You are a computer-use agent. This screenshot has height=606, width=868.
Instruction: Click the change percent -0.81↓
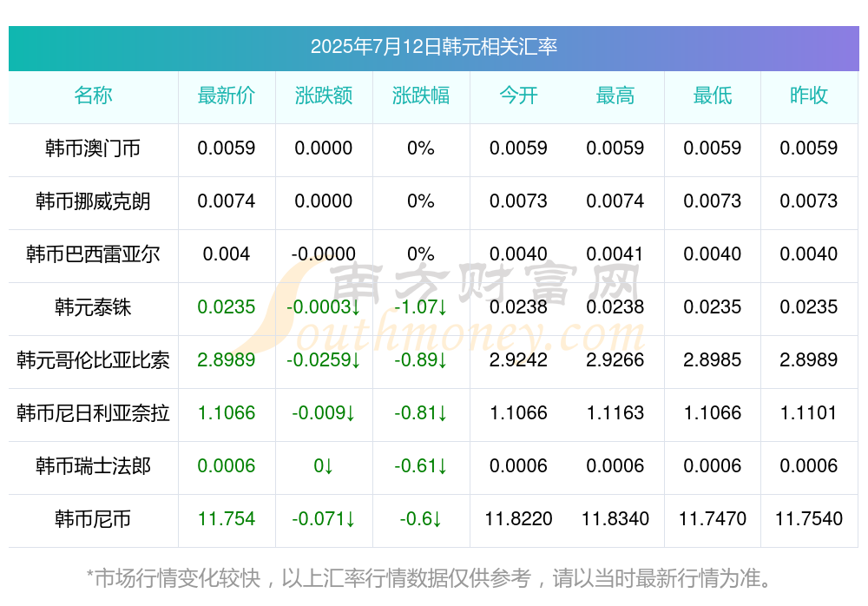421,413
